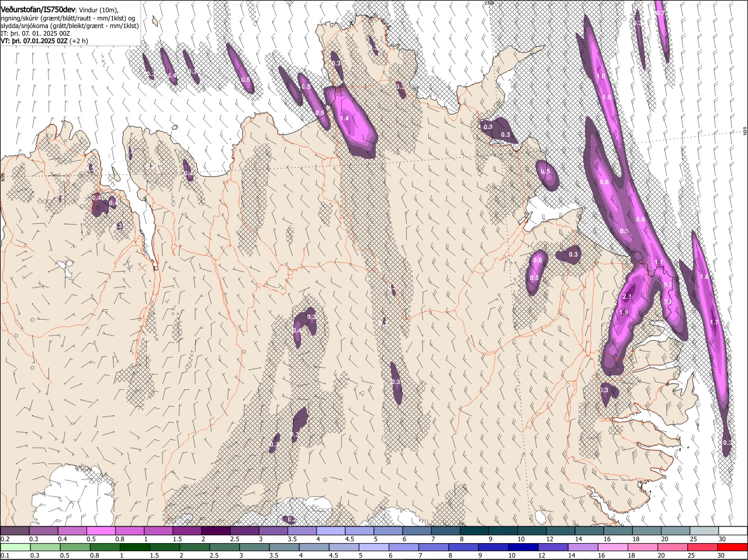Screen dimensions: 748x560
Task: Click the '1.6' precipitation value on the map
Action: tap(704, 277)
